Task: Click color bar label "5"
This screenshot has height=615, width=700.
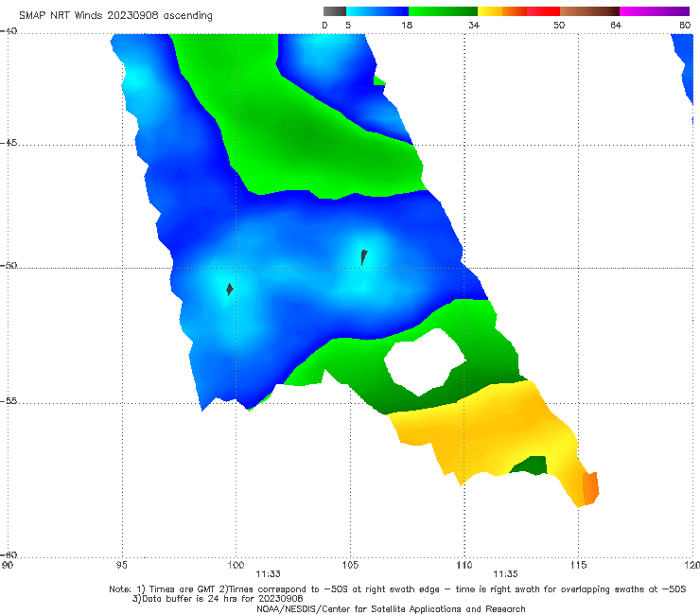Action: (348, 25)
